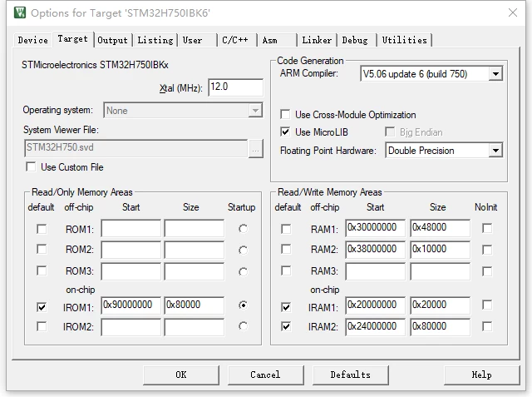
Task: Check the IROM2 default checkbox
Action: [x=42, y=326]
